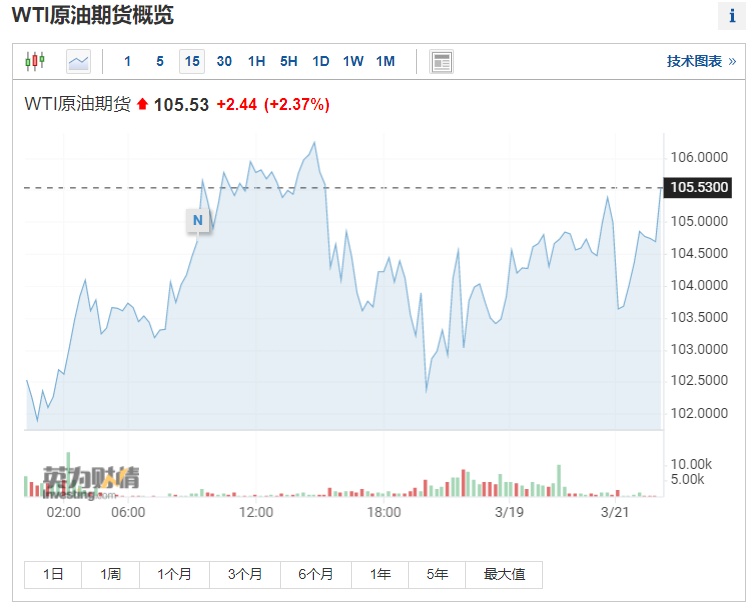Image resolution: width=753 pixels, height=609 pixels.
Task: Select the 1 minute interval
Action: pyautogui.click(x=127, y=61)
